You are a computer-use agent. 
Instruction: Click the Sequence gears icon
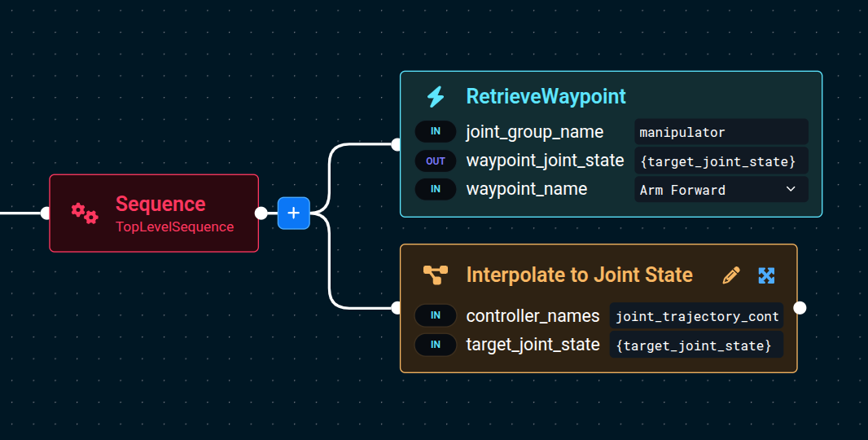click(85, 213)
